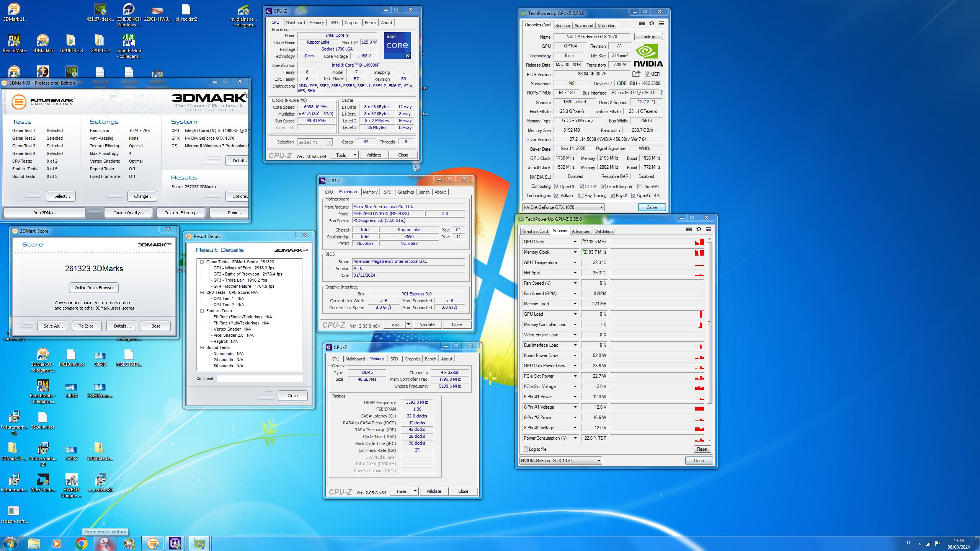
Task: Open the pi_rec.dat2 file icon
Action: (186, 12)
